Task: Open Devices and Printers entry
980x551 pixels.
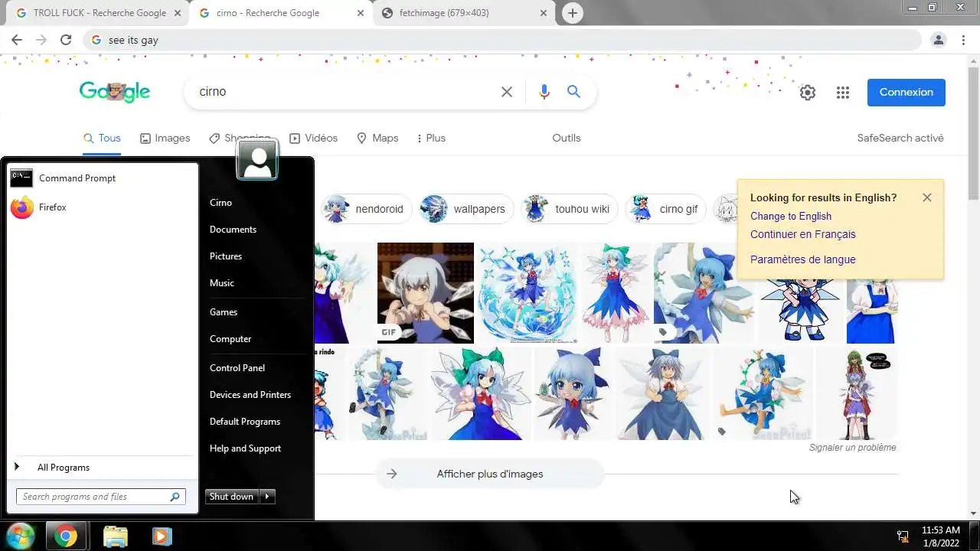Action: (250, 395)
